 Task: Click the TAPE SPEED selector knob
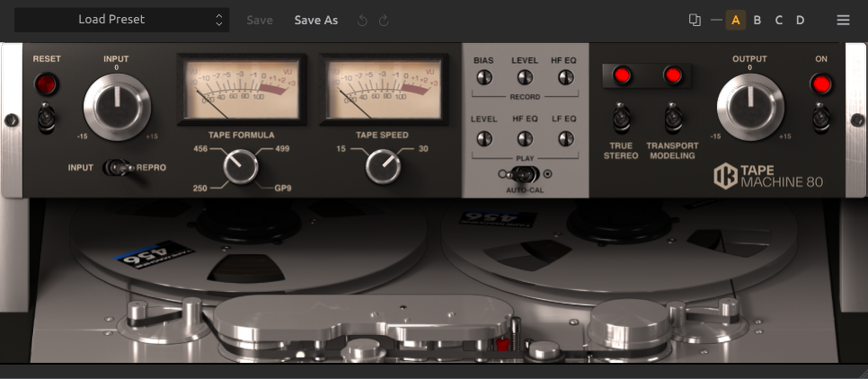pos(382,166)
